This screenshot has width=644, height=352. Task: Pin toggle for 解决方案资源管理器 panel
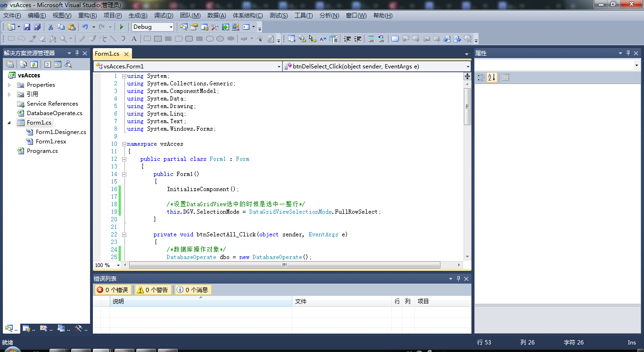(x=77, y=53)
